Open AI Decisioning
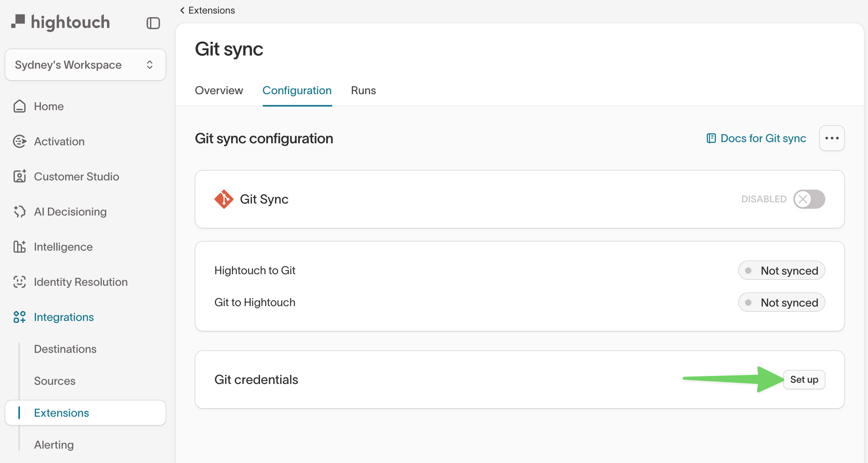Image resolution: width=868 pixels, height=463 pixels. (x=70, y=212)
